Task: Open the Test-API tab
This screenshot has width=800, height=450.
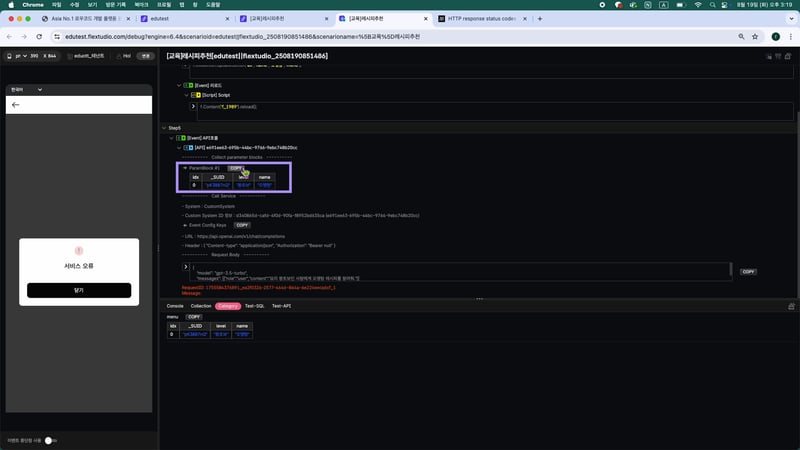Action: [281, 306]
